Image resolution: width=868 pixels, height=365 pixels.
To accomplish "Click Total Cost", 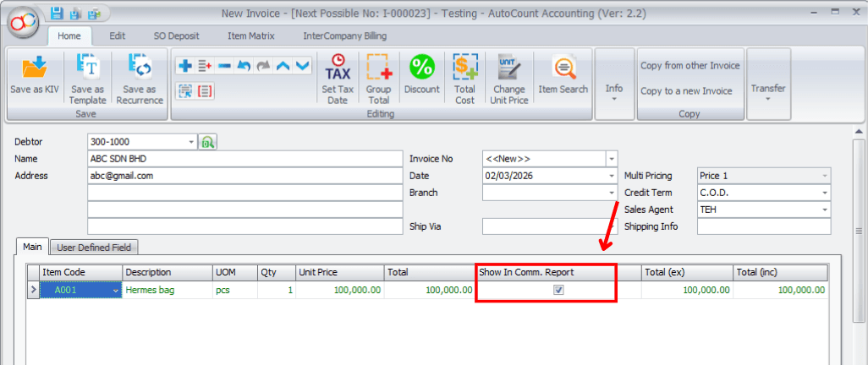I will click(x=464, y=78).
